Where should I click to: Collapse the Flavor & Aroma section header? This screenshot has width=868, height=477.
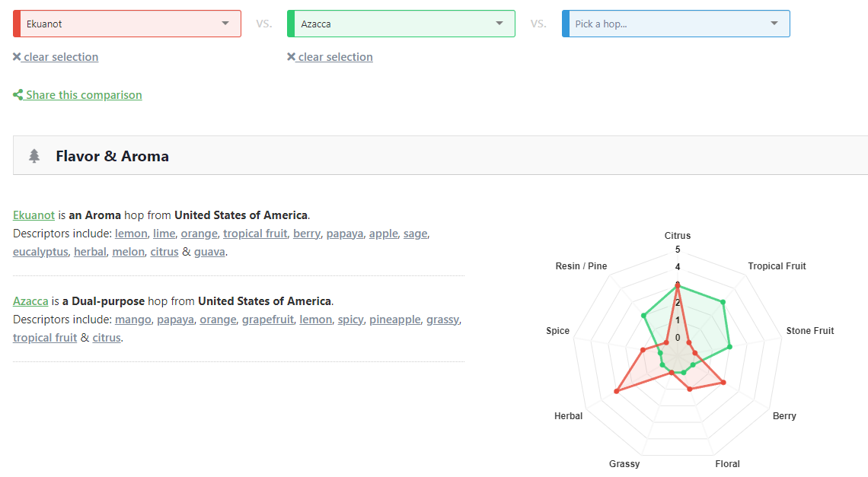(440, 156)
